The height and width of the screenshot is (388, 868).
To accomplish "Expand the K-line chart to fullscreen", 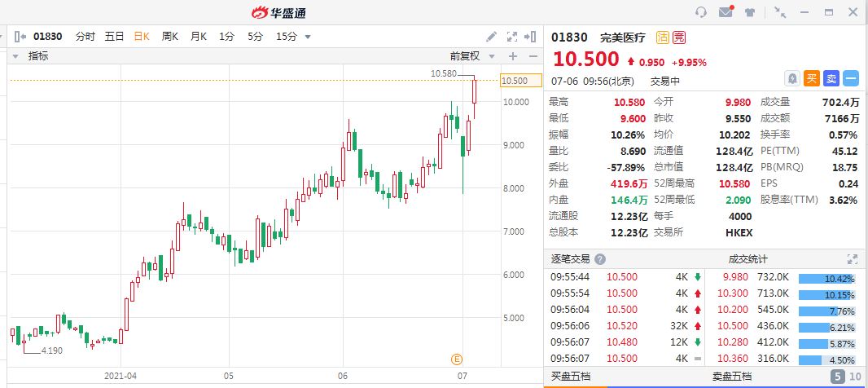I will 512,37.
